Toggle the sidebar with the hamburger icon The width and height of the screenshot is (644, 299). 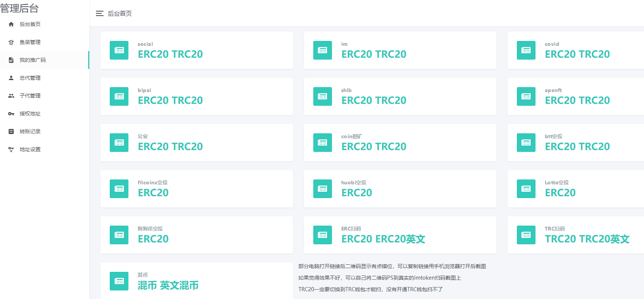(100, 13)
